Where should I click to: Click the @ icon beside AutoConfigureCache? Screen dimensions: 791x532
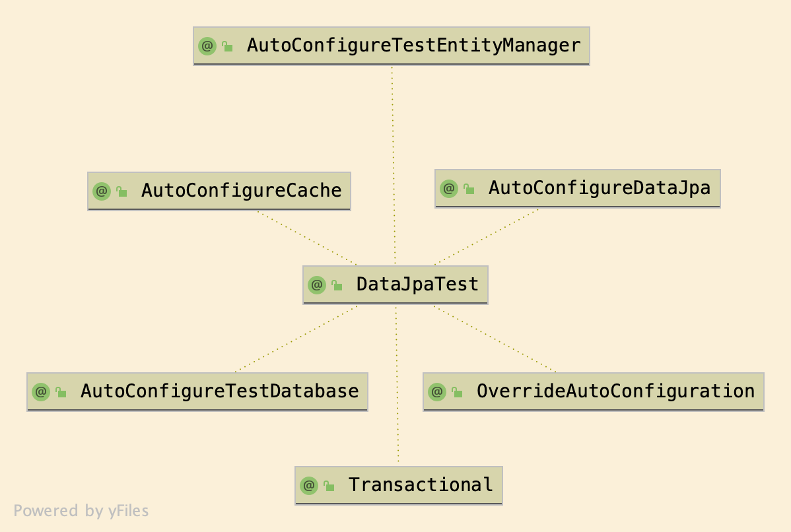102,191
